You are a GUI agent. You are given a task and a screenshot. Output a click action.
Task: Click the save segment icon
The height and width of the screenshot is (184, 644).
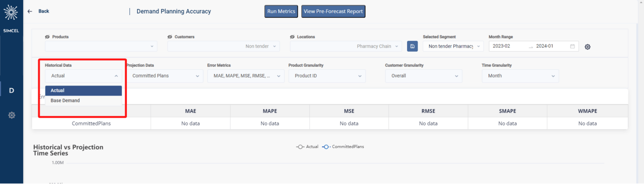point(413,46)
